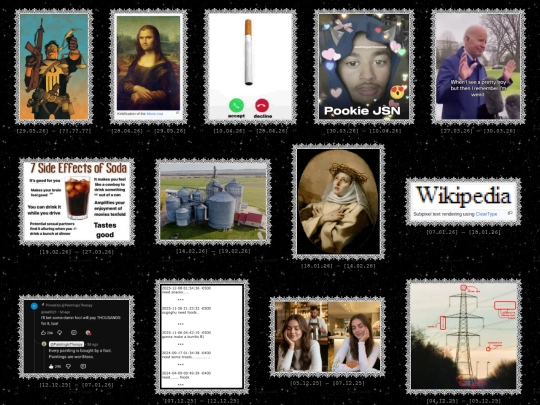Open the Pookie JSN picture
This screenshot has width=540, height=405.
click(x=364, y=67)
